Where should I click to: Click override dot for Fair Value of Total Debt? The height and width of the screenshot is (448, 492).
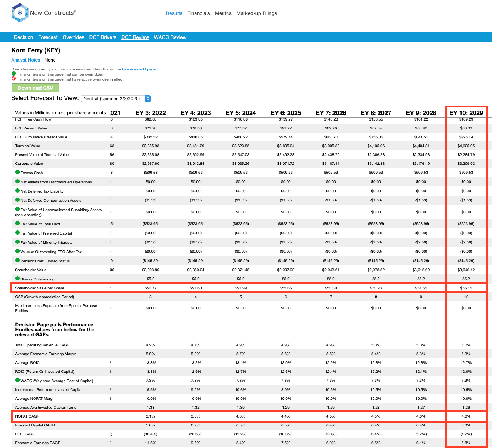(17, 223)
